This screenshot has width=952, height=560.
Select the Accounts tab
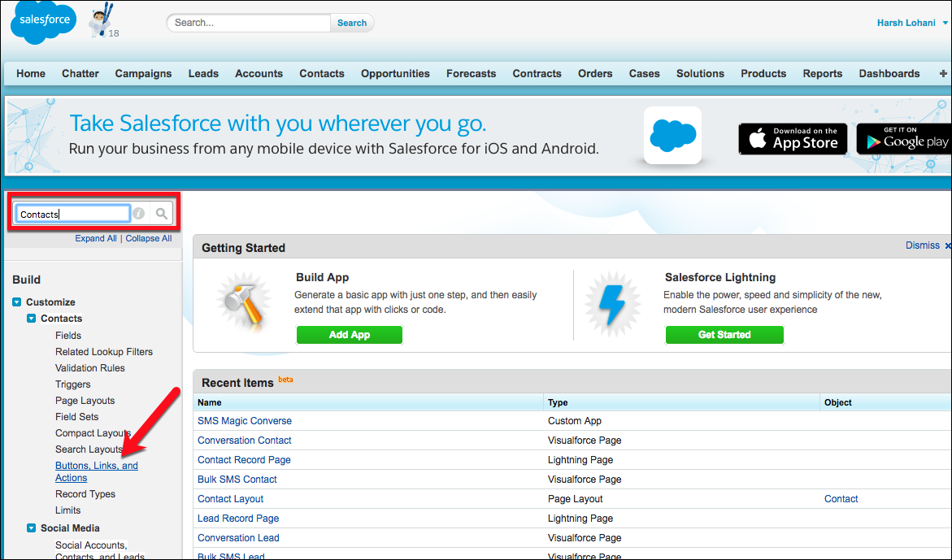pyautogui.click(x=259, y=73)
